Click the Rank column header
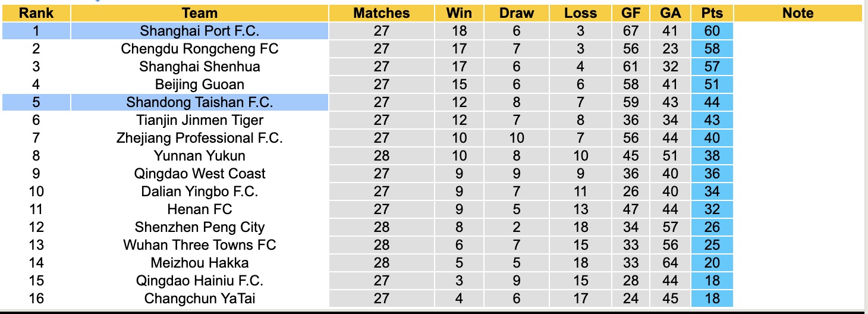 click(36, 13)
